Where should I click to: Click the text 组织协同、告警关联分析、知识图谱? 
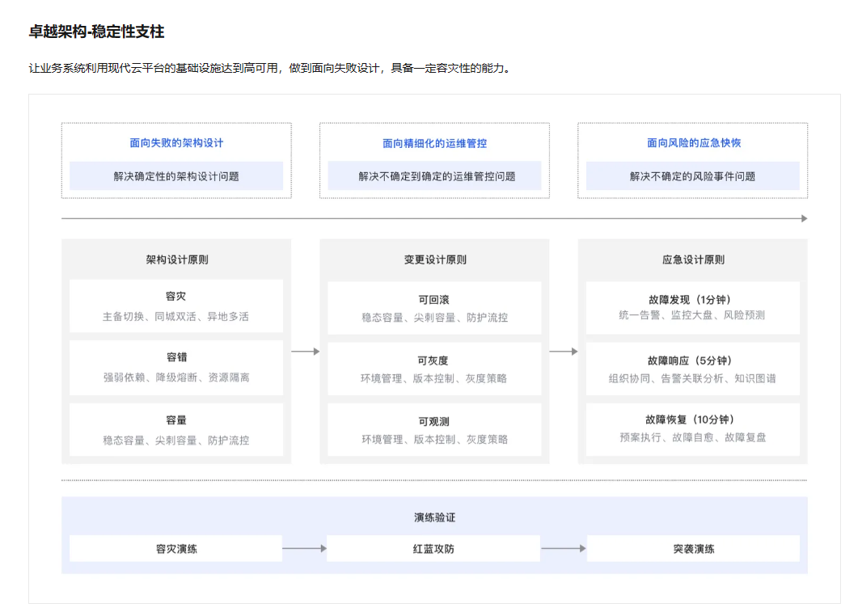[692, 378]
